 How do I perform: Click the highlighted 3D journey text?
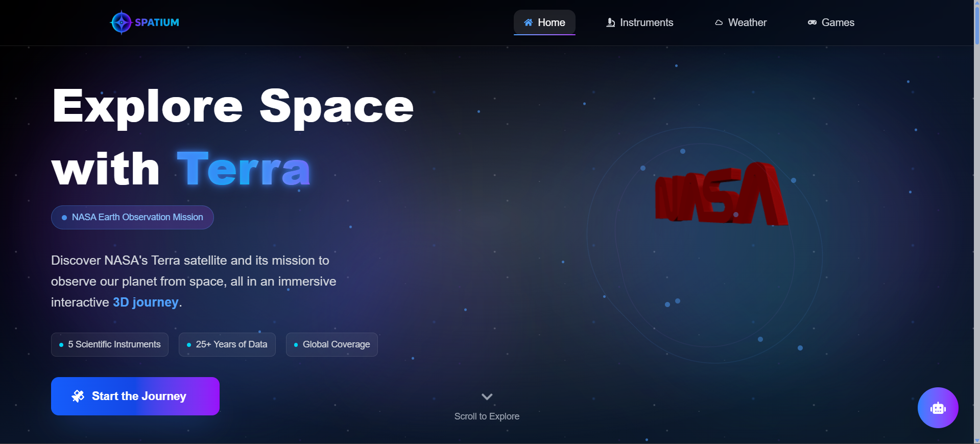(146, 302)
